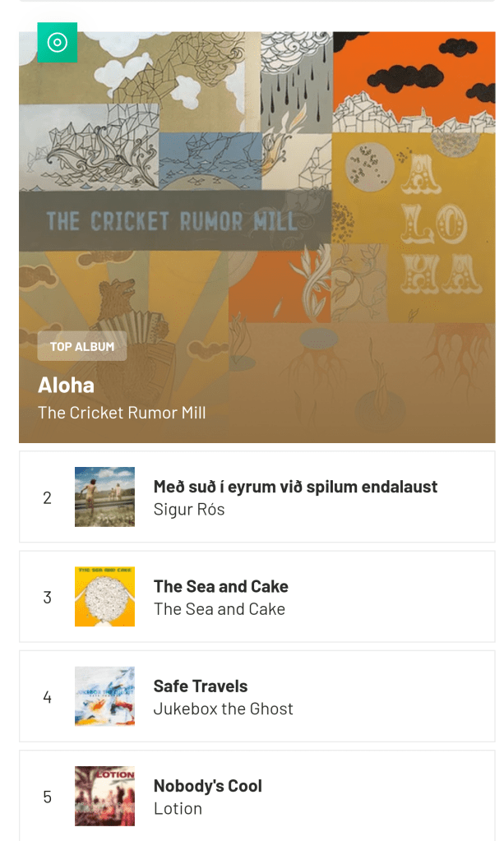This screenshot has width=504, height=841.
Task: Go to the Sigur Rós artist page
Action: pyautogui.click(x=189, y=510)
